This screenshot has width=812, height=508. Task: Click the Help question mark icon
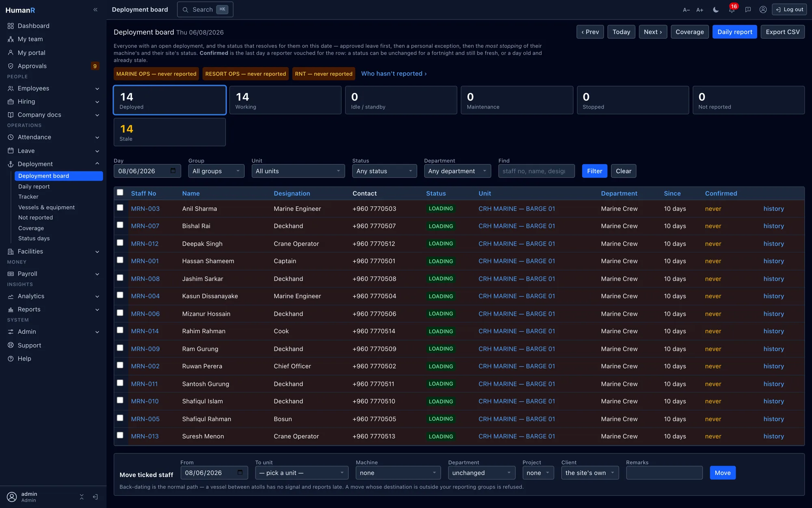click(x=11, y=358)
